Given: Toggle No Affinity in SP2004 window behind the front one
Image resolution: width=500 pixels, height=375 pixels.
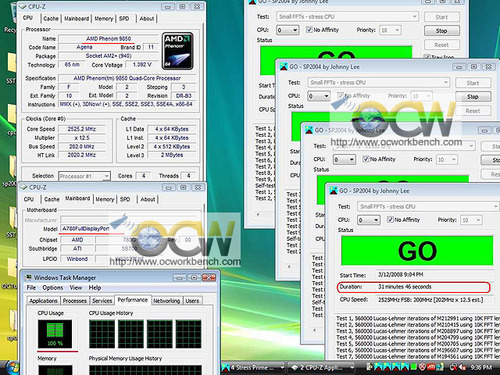Looking at the screenshot, I should click(x=366, y=159).
